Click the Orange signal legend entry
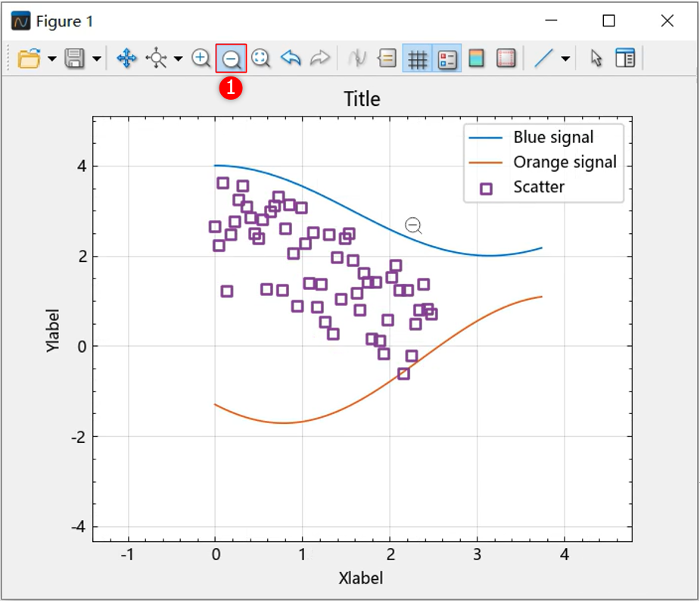The height and width of the screenshot is (601, 700). point(565,162)
